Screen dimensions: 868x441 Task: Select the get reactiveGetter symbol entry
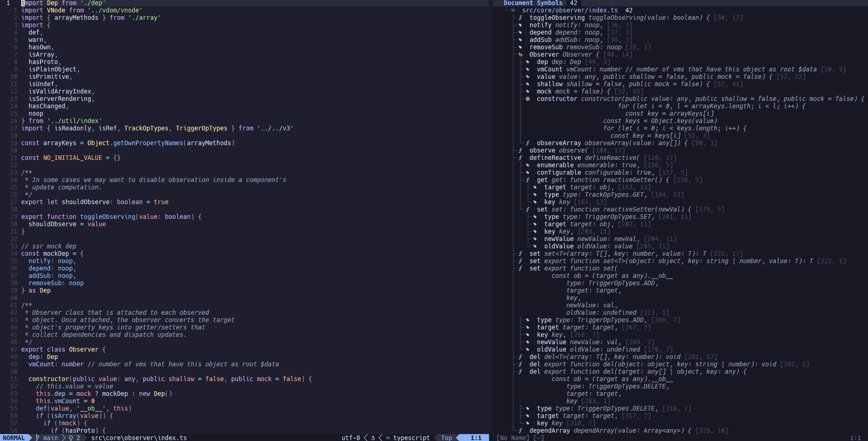tap(542, 180)
